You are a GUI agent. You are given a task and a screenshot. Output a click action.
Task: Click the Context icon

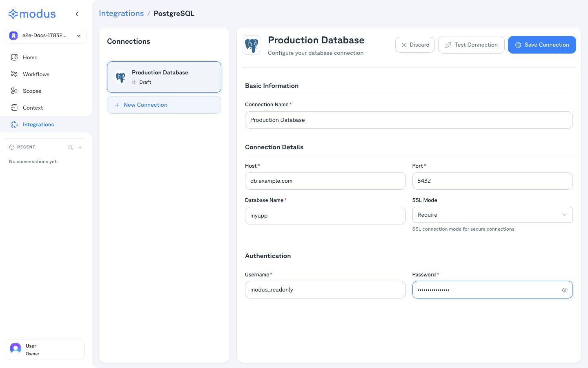click(14, 108)
